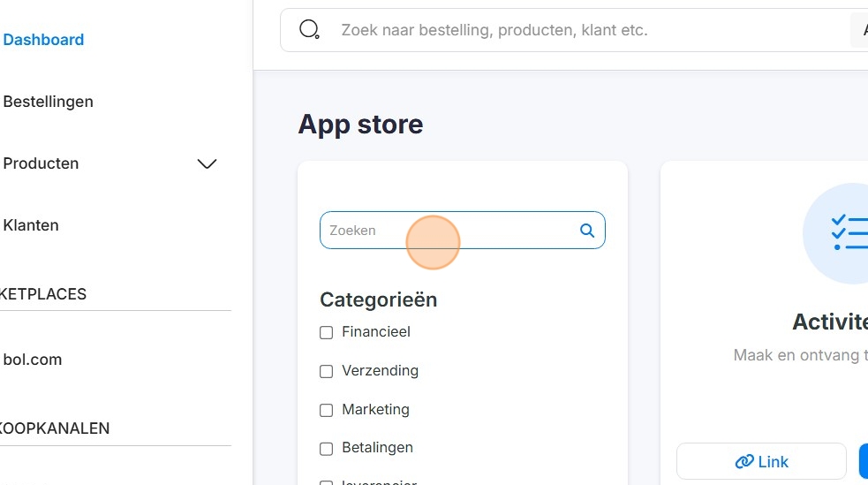This screenshot has height=485, width=868.
Task: Open the bol.com marketplace entry
Action: pos(33,360)
